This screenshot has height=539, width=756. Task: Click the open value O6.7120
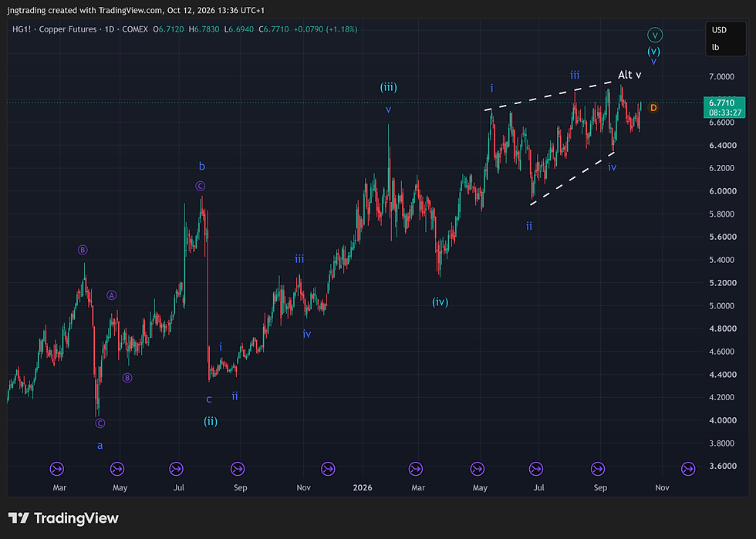[168, 29]
